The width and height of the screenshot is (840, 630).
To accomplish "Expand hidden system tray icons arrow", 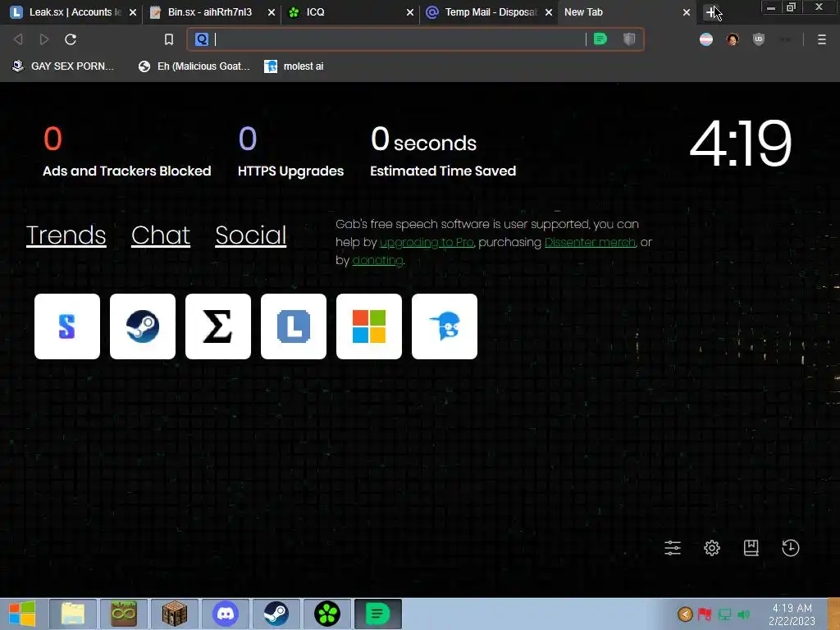I will click(685, 614).
